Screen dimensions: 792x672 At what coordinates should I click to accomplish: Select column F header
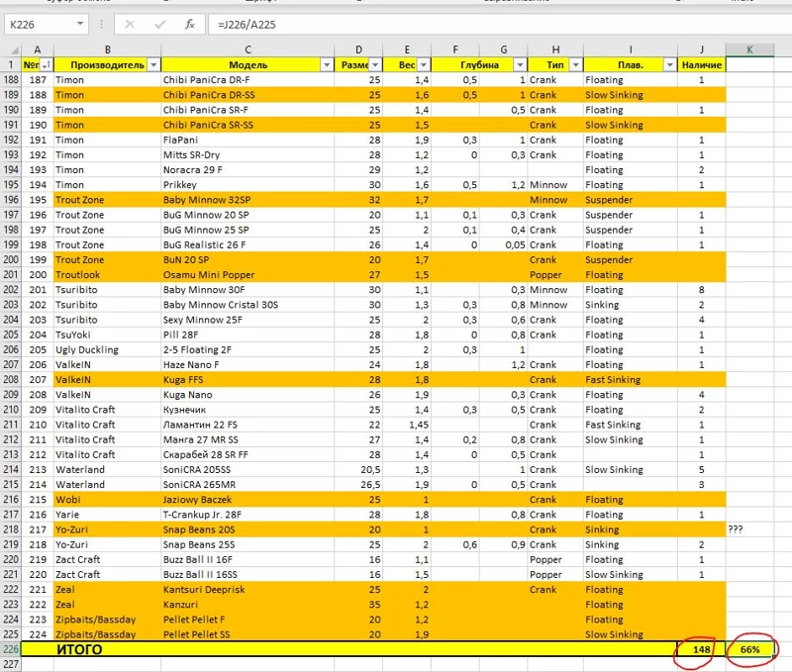coord(455,49)
